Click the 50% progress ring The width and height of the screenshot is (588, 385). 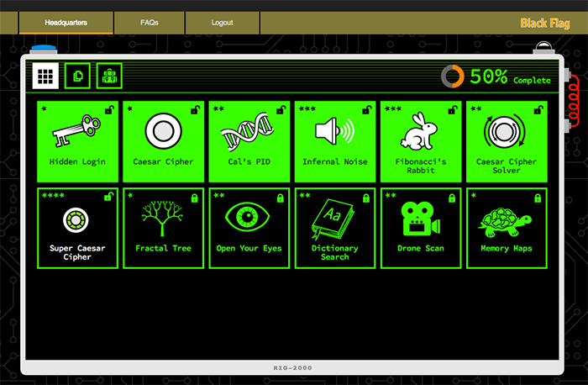452,76
